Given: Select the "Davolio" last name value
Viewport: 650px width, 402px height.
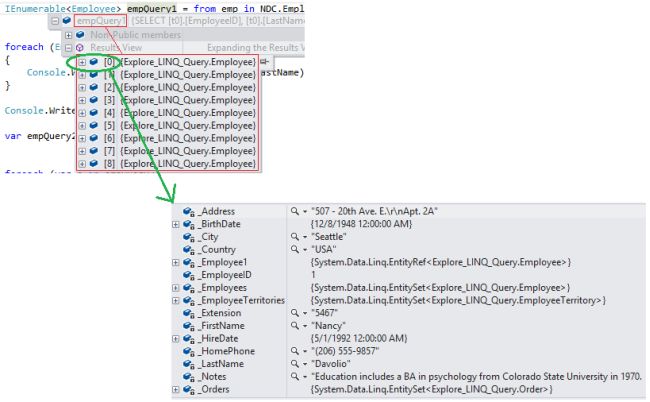Looking at the screenshot, I should (331, 364).
